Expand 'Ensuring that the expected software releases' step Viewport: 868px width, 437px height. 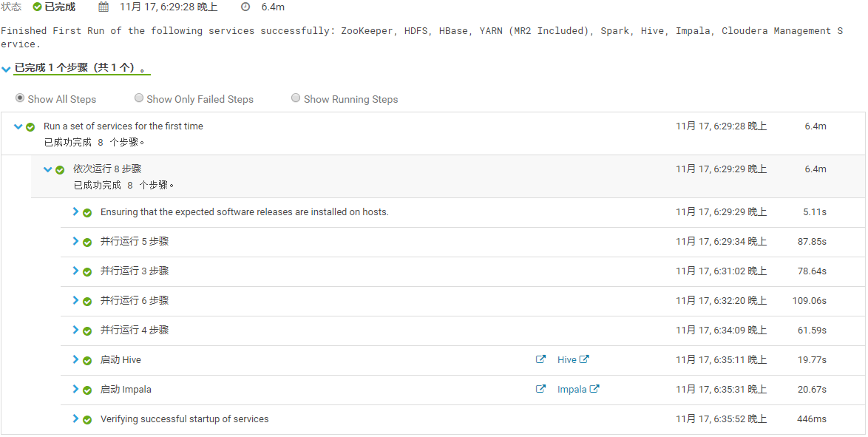click(x=76, y=211)
